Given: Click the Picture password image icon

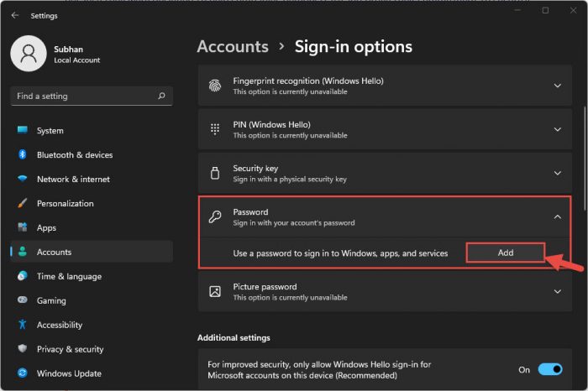Looking at the screenshot, I should point(215,291).
